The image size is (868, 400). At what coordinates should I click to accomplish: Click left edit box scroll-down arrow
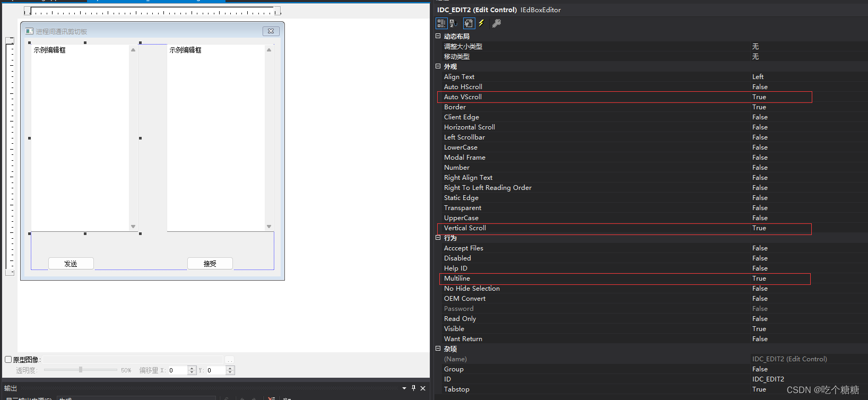(x=133, y=227)
